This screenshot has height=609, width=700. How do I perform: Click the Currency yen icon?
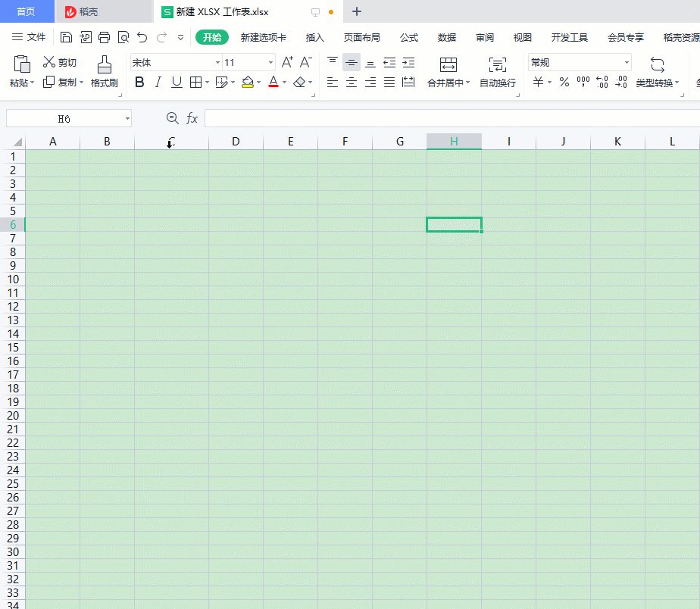[x=539, y=82]
